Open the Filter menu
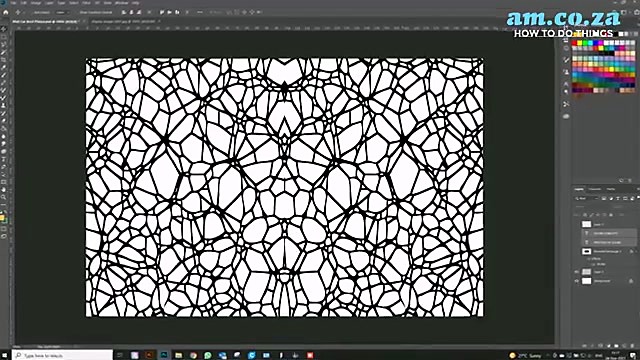640x360 pixels. 86,3
